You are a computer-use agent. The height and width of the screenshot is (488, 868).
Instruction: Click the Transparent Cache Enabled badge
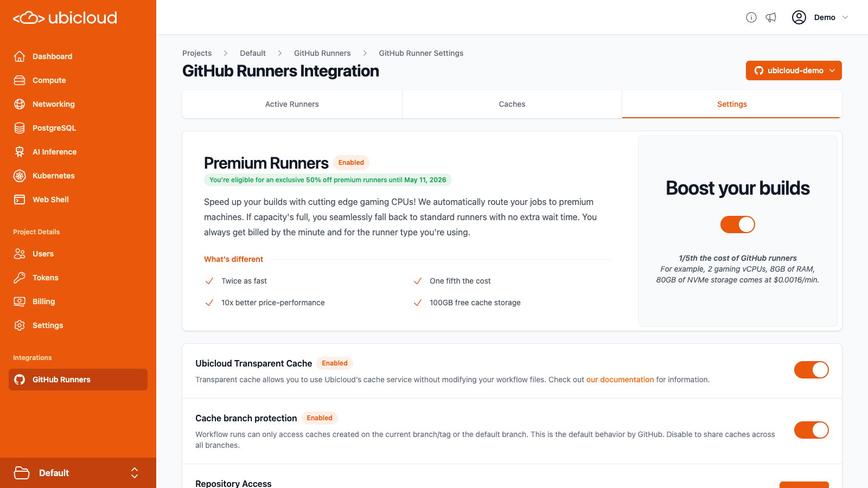335,363
